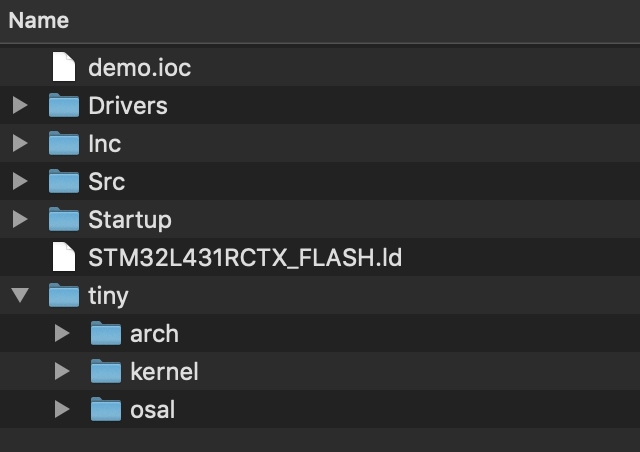Click the demo.ioc file icon
Viewport: 640px width, 452px height.
(x=64, y=68)
